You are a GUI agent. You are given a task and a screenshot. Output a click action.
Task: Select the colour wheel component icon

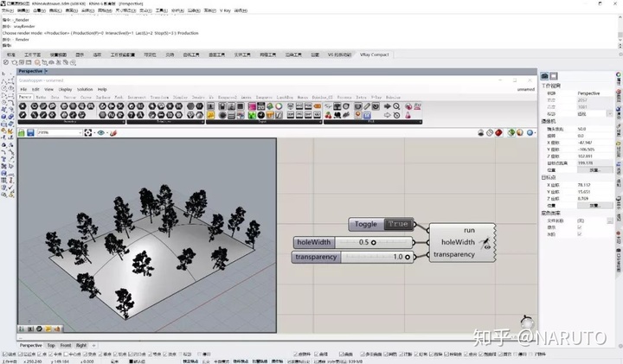click(279, 106)
